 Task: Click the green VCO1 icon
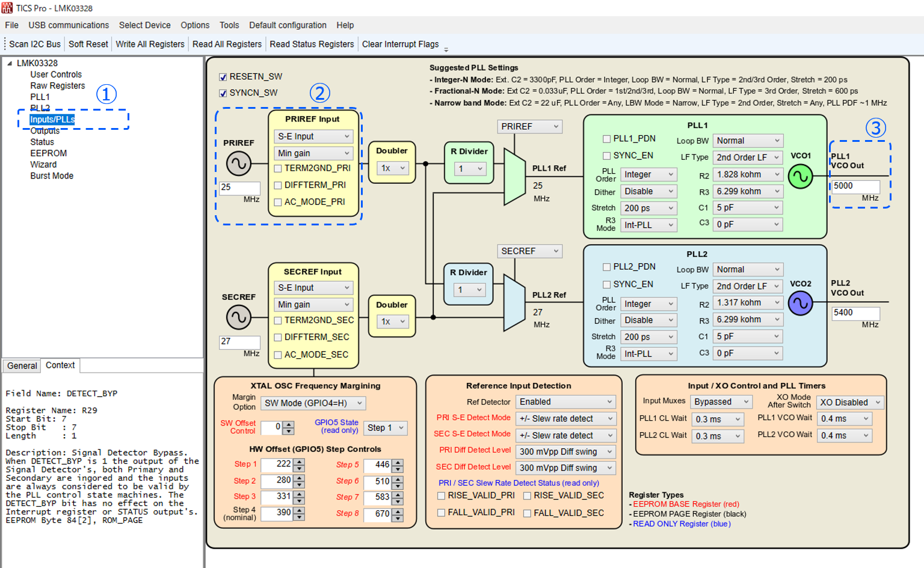(x=801, y=176)
